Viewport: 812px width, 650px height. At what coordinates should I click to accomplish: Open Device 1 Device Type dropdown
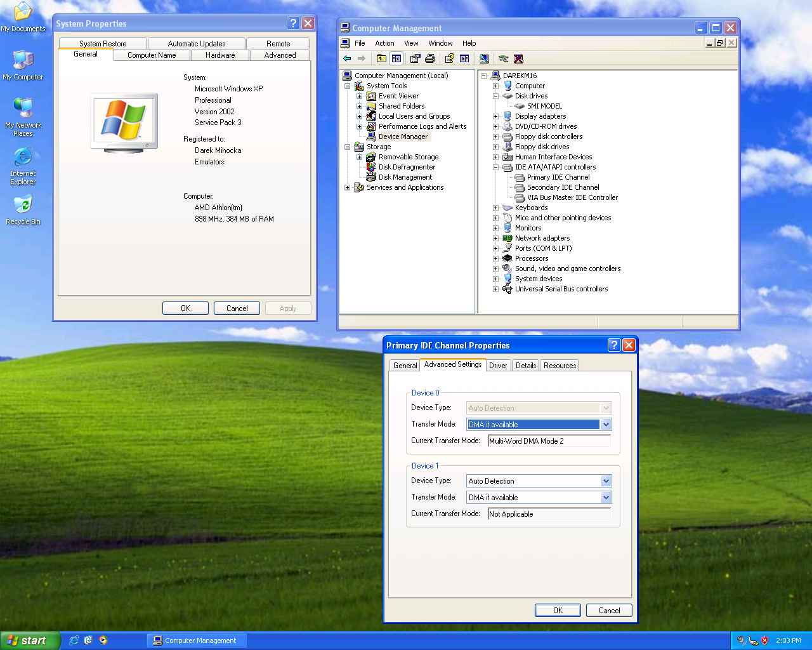click(606, 481)
